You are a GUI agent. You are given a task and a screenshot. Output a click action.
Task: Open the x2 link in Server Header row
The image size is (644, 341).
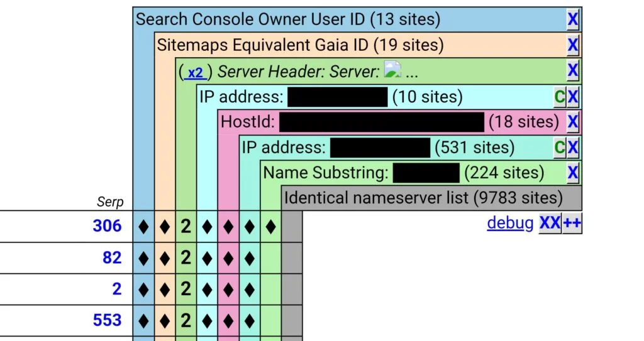(196, 72)
